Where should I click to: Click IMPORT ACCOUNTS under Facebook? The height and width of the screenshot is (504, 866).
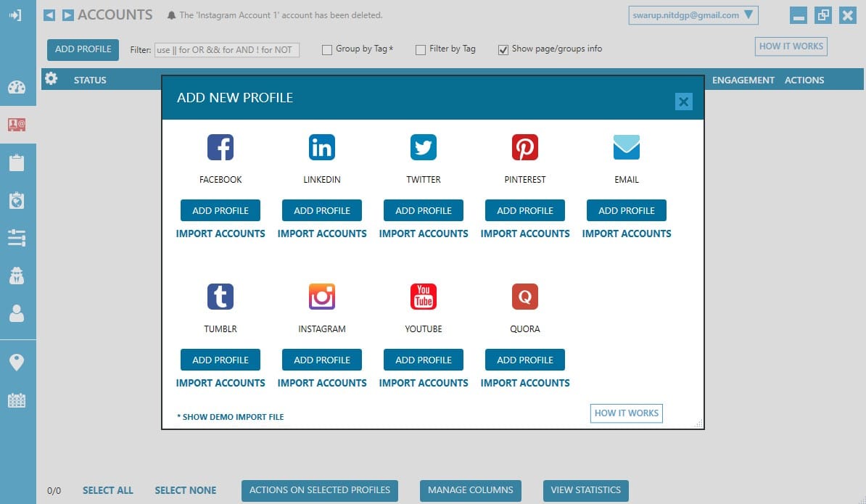220,234
